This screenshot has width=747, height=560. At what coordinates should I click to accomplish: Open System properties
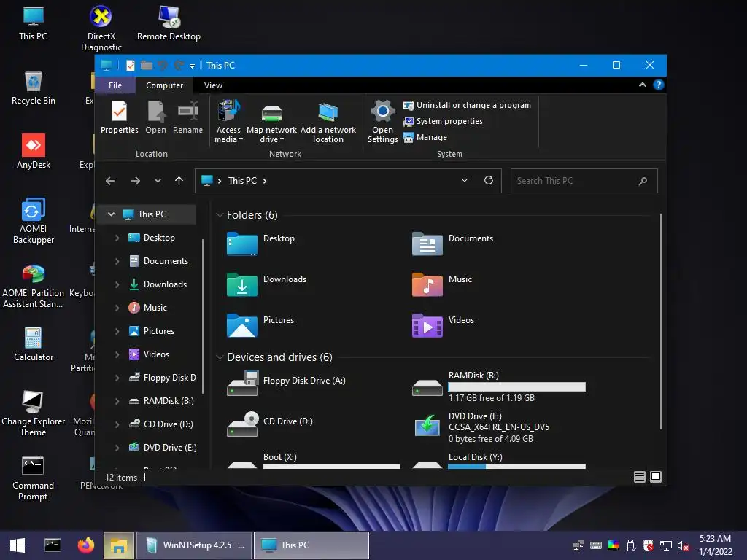[x=443, y=122]
